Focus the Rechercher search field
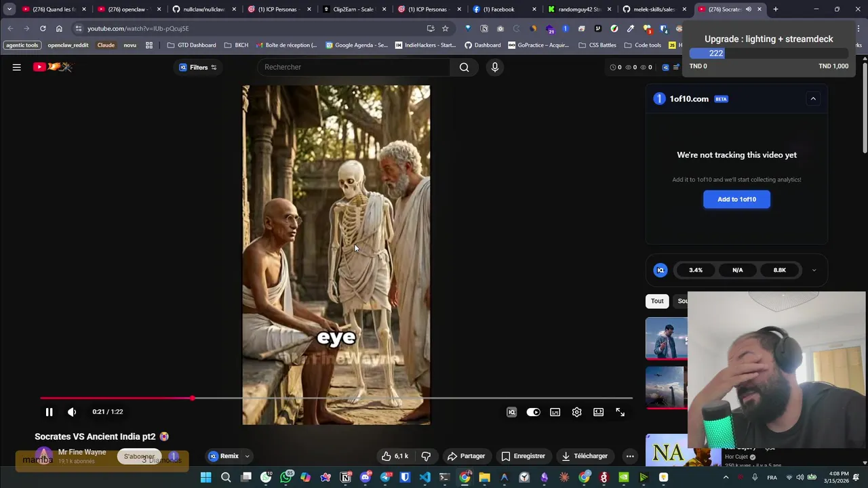Viewport: 868px width, 488px height. coord(353,67)
